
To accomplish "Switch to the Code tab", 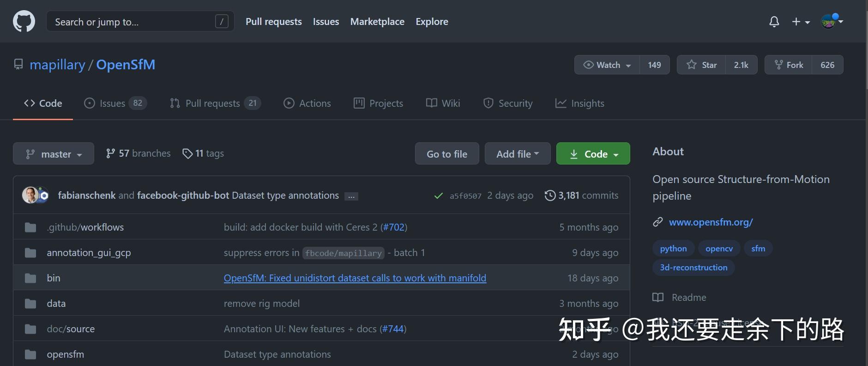I will (43, 103).
